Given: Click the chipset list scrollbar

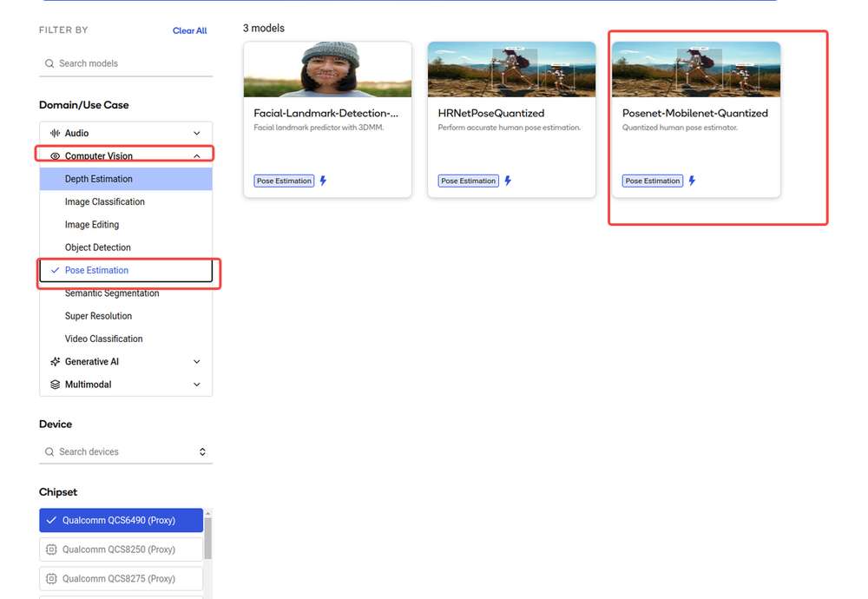Looking at the screenshot, I should [208, 538].
